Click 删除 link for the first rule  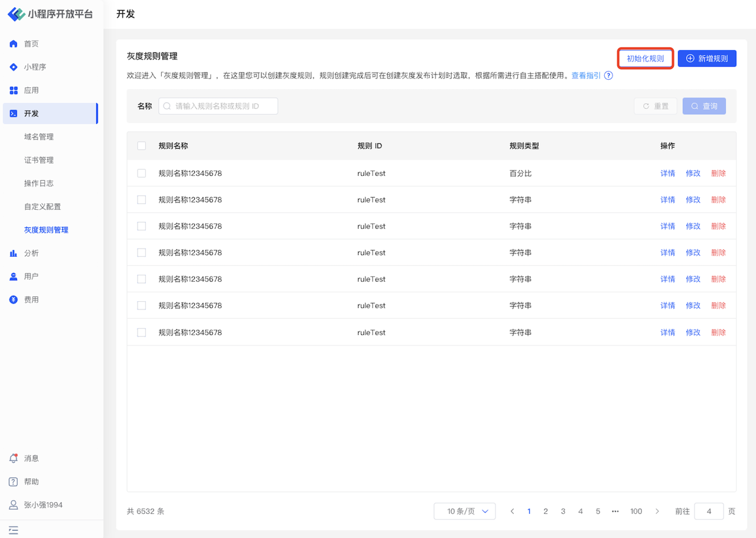click(x=718, y=174)
